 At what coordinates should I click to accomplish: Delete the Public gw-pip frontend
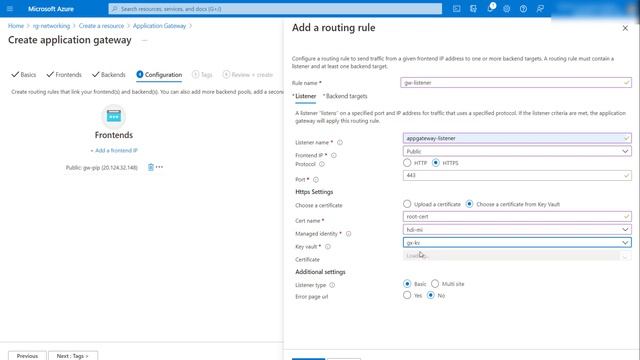(151, 167)
